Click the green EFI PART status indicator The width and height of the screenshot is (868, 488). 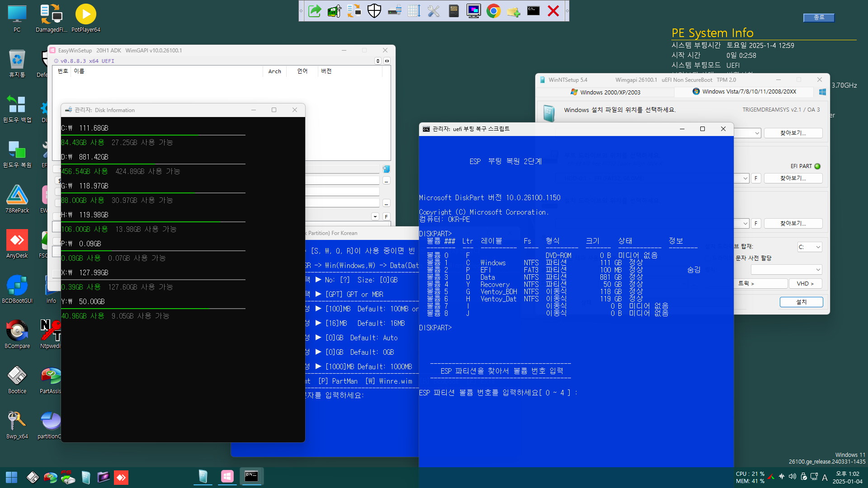pos(817,166)
